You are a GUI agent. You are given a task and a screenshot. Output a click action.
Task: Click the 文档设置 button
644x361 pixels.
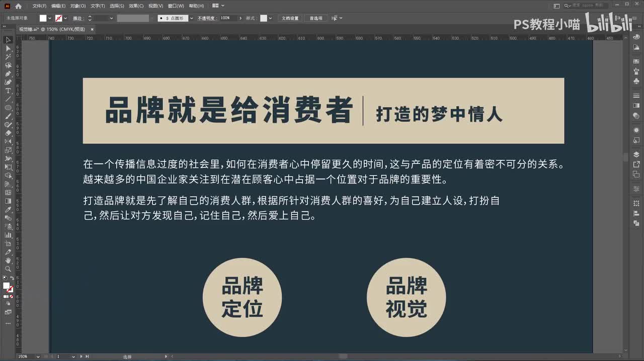point(290,18)
